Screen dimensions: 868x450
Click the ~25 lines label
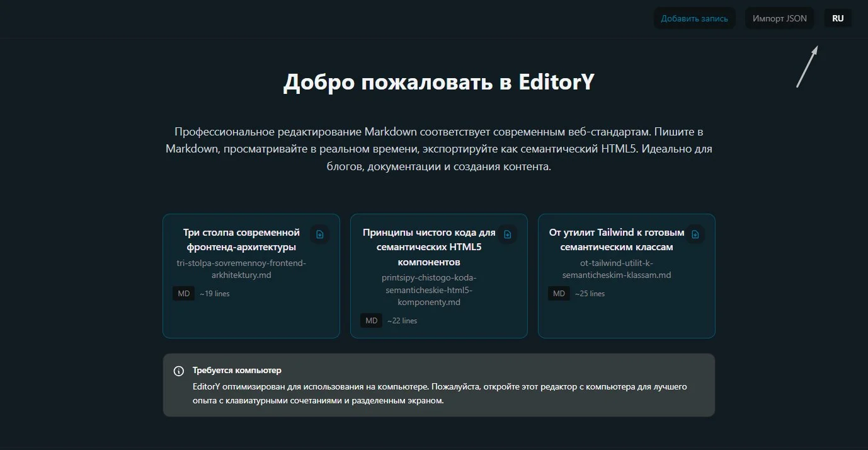pyautogui.click(x=590, y=294)
